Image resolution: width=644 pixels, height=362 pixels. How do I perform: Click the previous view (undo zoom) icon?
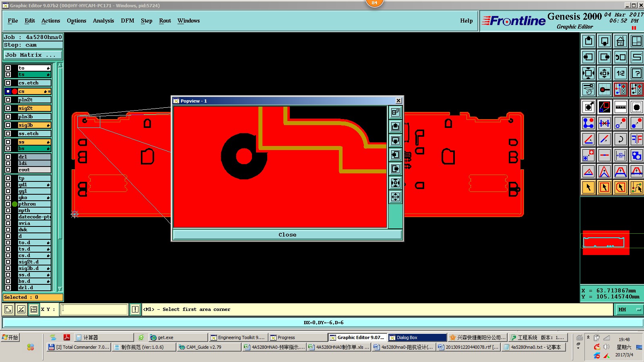tap(621, 57)
